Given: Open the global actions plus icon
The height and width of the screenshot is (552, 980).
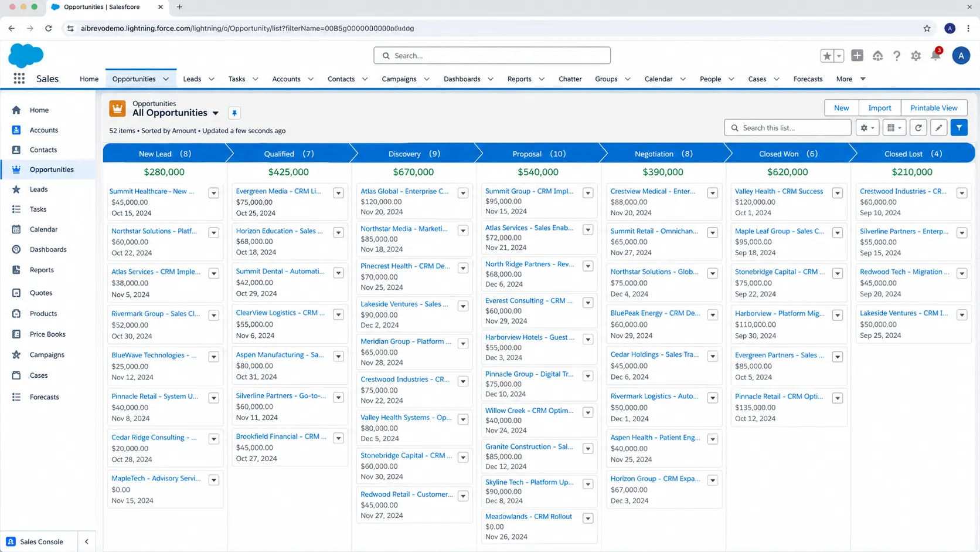Looking at the screenshot, I should tap(857, 55).
